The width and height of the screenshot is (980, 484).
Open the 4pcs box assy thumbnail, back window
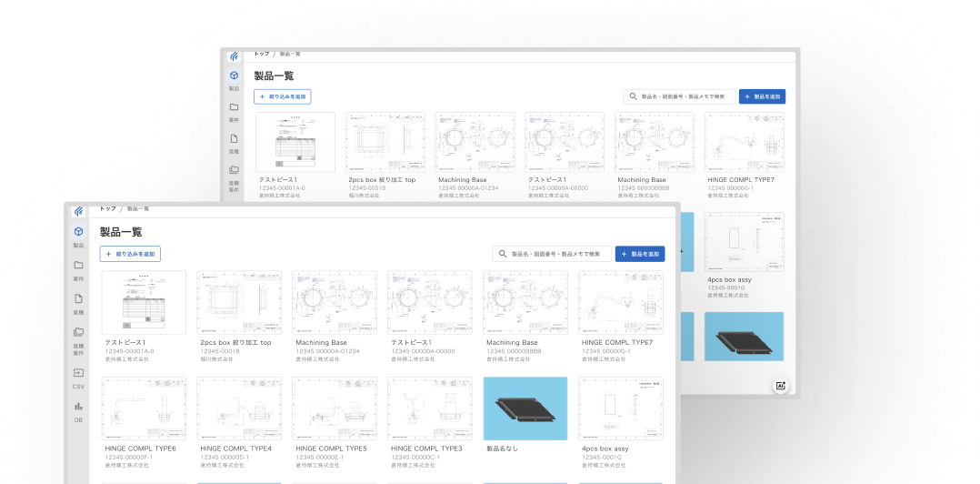745,242
